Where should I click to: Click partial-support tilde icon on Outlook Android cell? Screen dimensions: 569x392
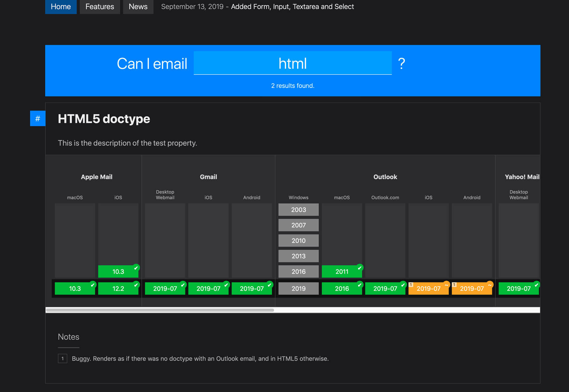coord(490,285)
